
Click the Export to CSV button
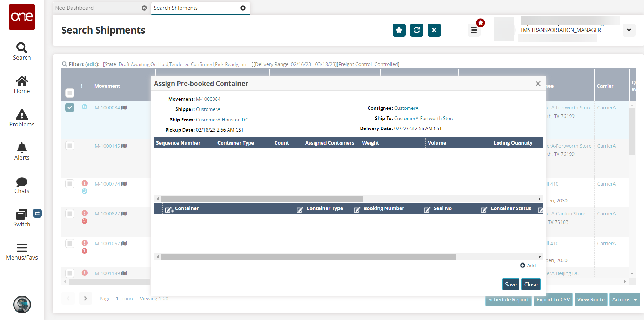553,300
